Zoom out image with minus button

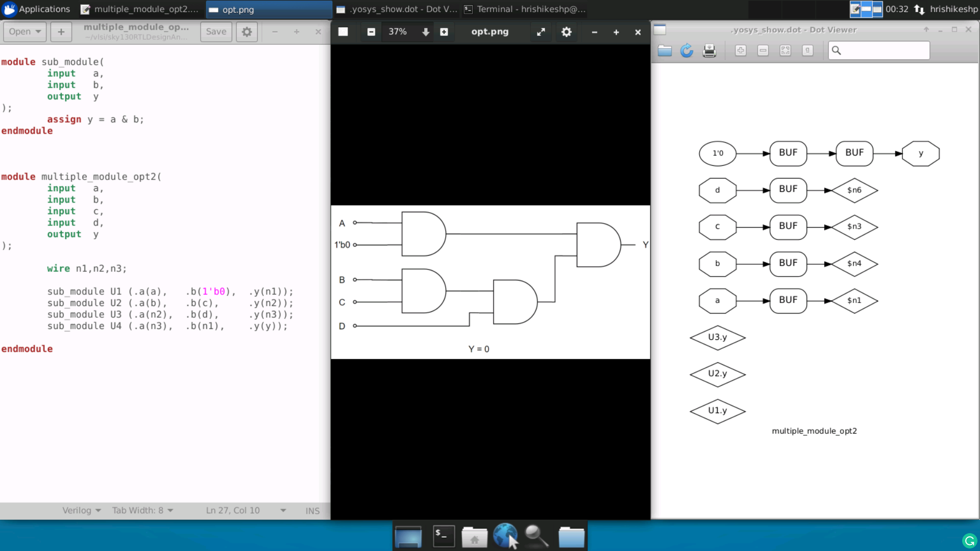pyautogui.click(x=371, y=32)
